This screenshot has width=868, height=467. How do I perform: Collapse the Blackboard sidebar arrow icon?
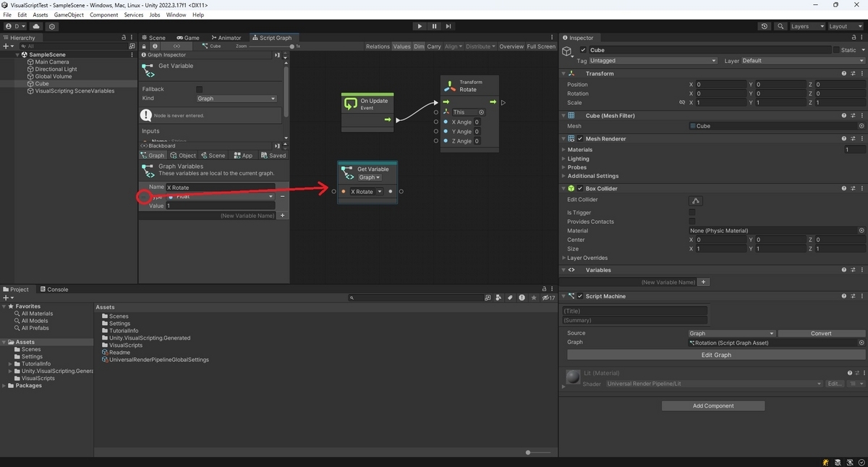(277, 146)
